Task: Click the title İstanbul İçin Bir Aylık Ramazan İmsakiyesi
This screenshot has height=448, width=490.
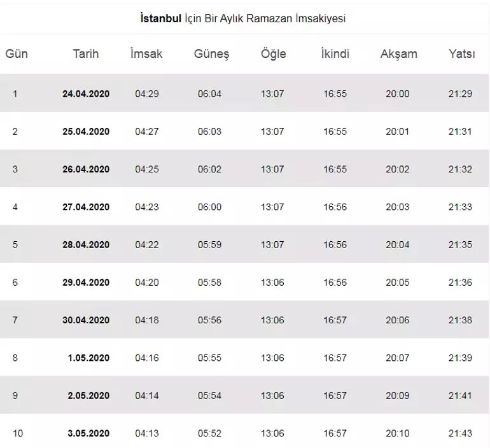Action: click(243, 18)
